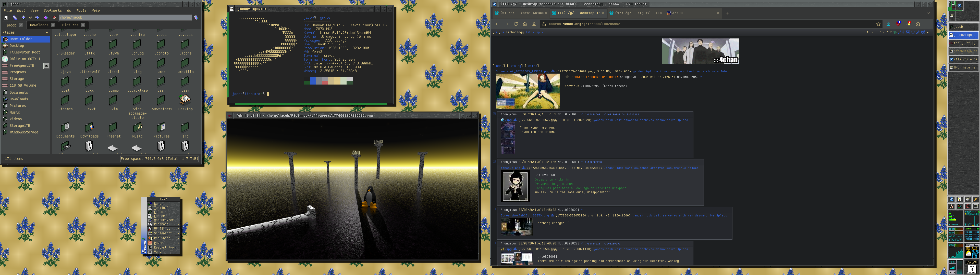Toggle the hide box on post No.108286081
This screenshot has height=275, width=980.
495,162
